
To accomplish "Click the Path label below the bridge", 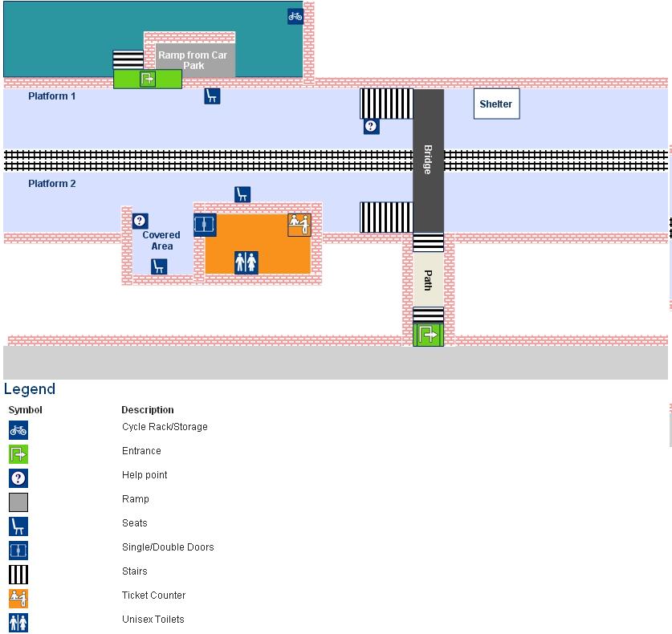I will 428,281.
